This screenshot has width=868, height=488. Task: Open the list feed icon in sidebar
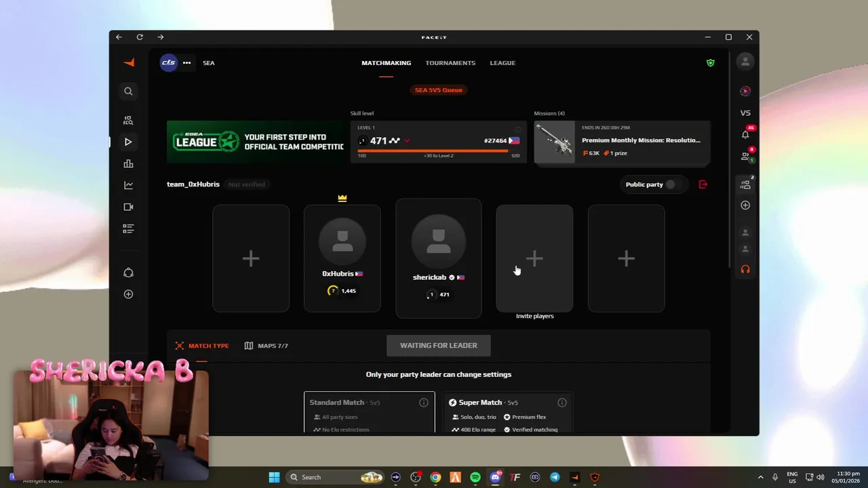128,228
